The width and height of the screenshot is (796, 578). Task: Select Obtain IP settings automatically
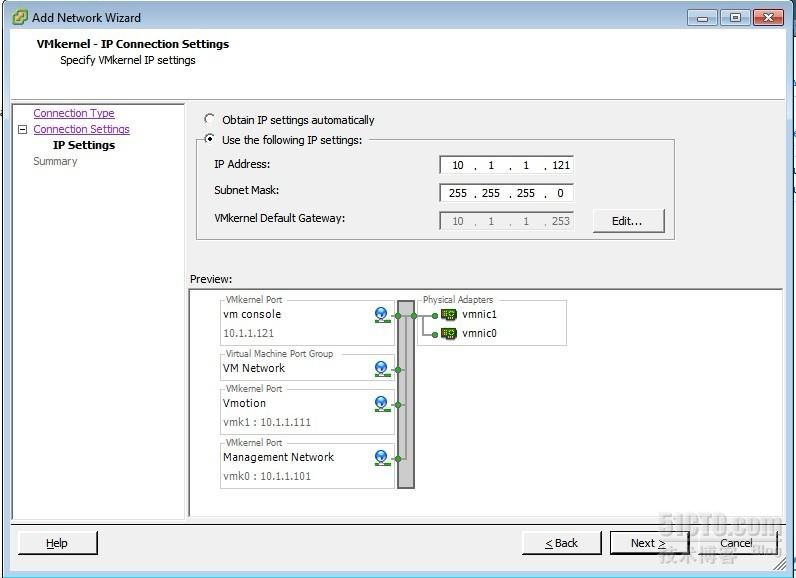tap(209, 119)
